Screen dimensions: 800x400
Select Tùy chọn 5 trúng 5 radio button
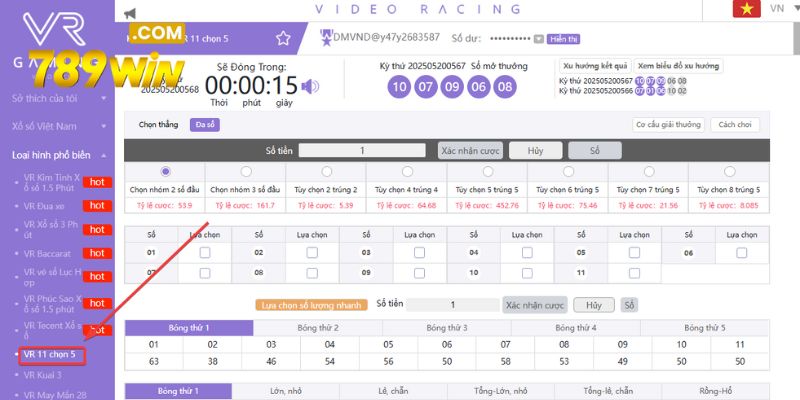click(x=487, y=172)
